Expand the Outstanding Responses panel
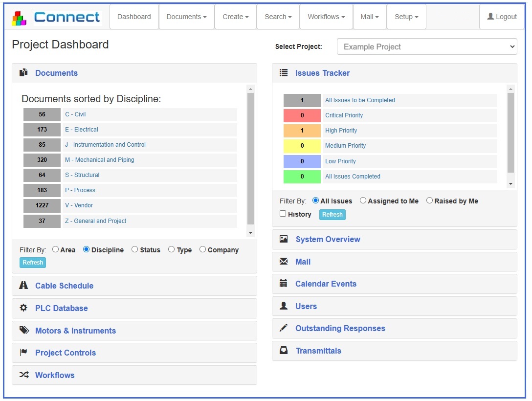 (x=395, y=328)
